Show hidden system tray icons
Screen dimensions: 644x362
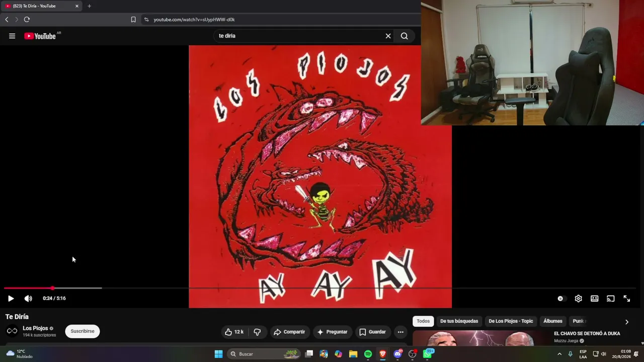pos(559,354)
